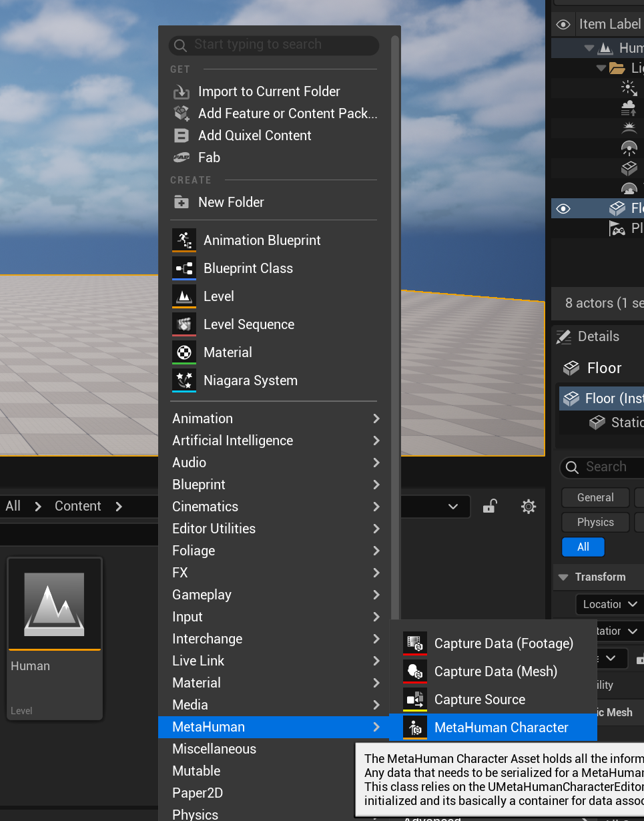Click the Item Label column header

tap(610, 25)
